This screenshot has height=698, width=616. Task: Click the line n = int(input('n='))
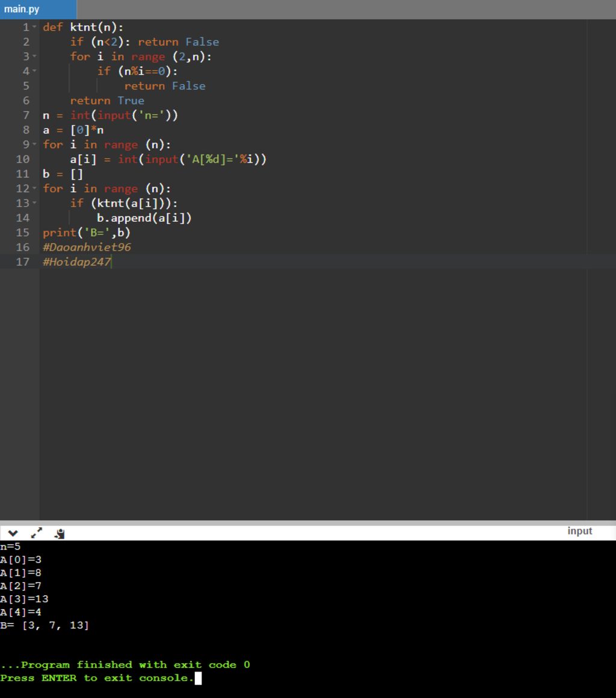[x=110, y=115]
